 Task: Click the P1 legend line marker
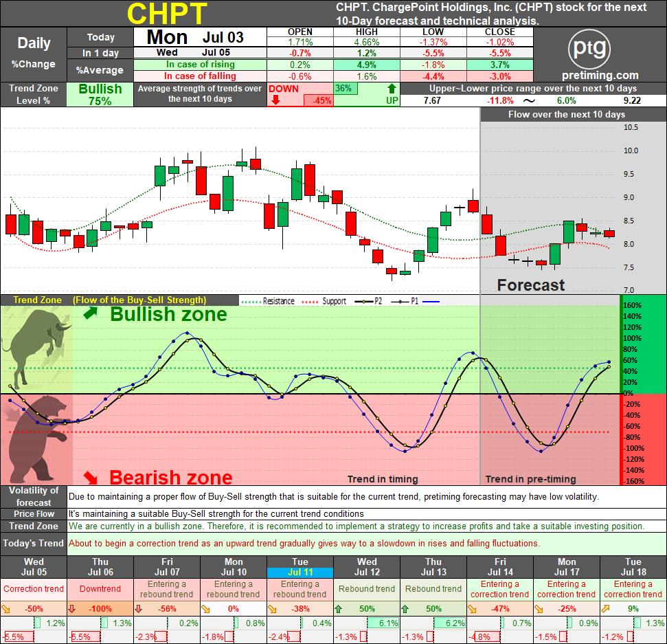[x=400, y=302]
